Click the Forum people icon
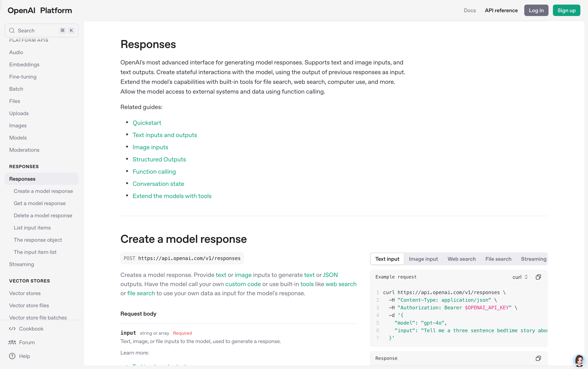588x369 pixels. [12, 342]
